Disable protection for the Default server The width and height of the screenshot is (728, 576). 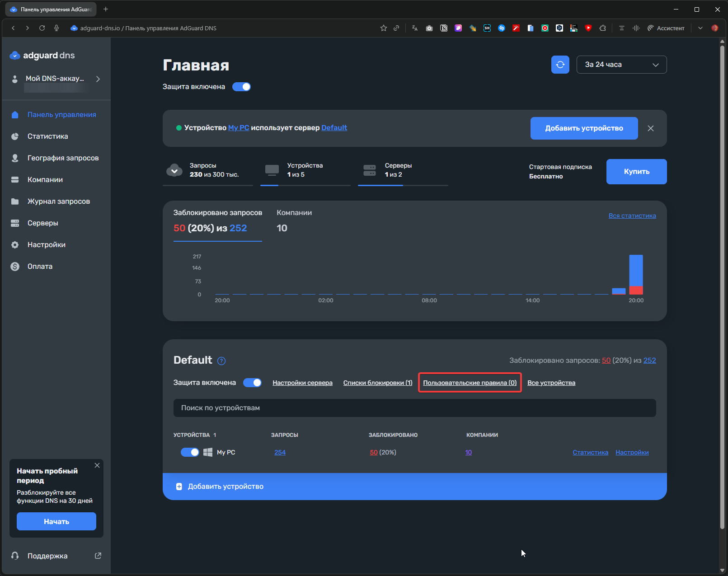click(252, 383)
